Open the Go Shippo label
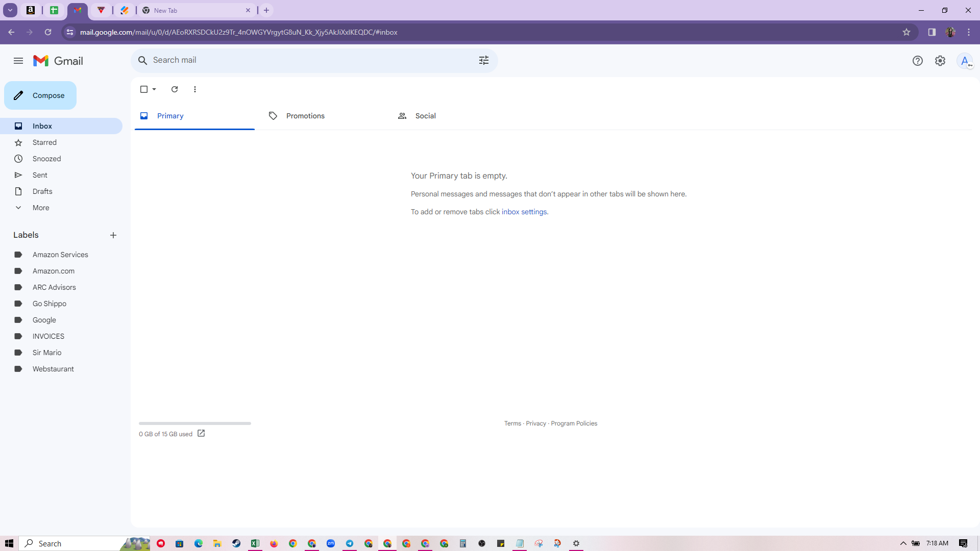 click(x=61, y=304)
